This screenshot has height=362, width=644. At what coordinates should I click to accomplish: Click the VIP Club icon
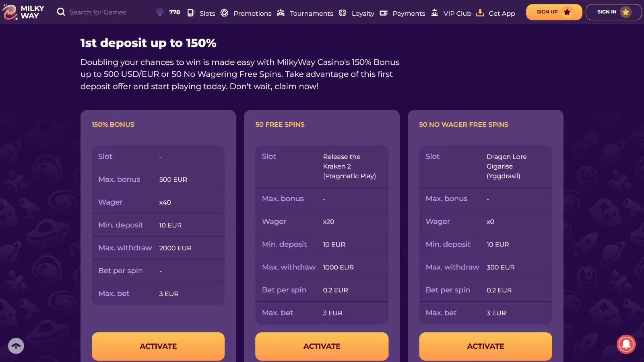tap(435, 13)
